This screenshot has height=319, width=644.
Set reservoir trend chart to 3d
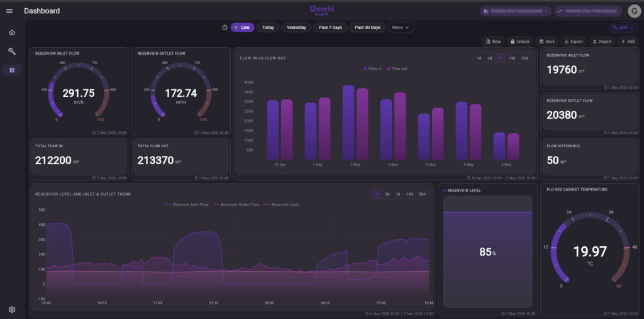point(387,194)
